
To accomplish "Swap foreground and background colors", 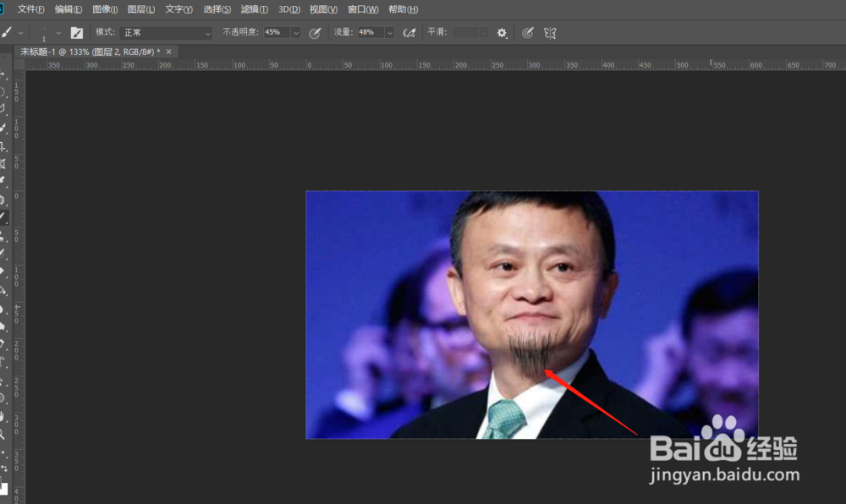I will coord(4,468).
